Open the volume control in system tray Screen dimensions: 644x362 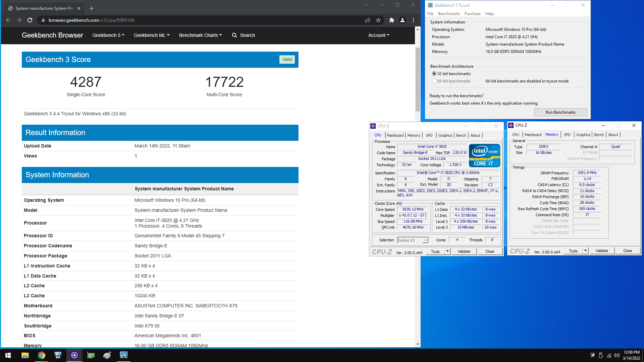617,355
